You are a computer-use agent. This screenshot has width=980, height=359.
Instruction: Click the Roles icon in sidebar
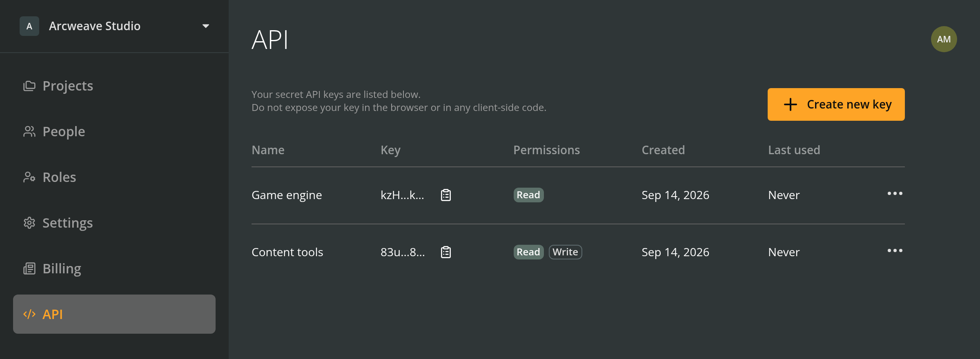pos(29,177)
